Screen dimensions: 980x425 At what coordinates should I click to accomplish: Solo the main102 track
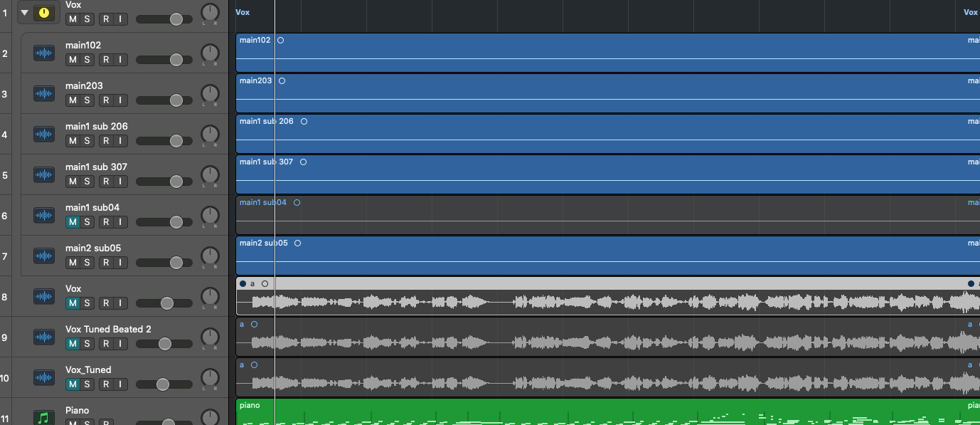tap(87, 60)
